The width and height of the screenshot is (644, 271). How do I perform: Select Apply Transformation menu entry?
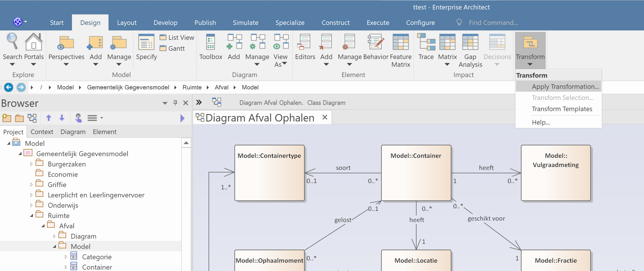pyautogui.click(x=565, y=87)
